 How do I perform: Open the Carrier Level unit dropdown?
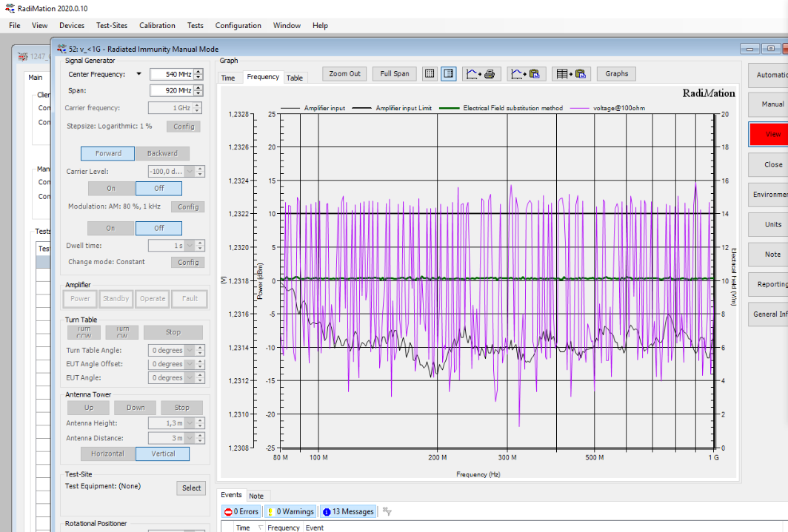click(190, 172)
